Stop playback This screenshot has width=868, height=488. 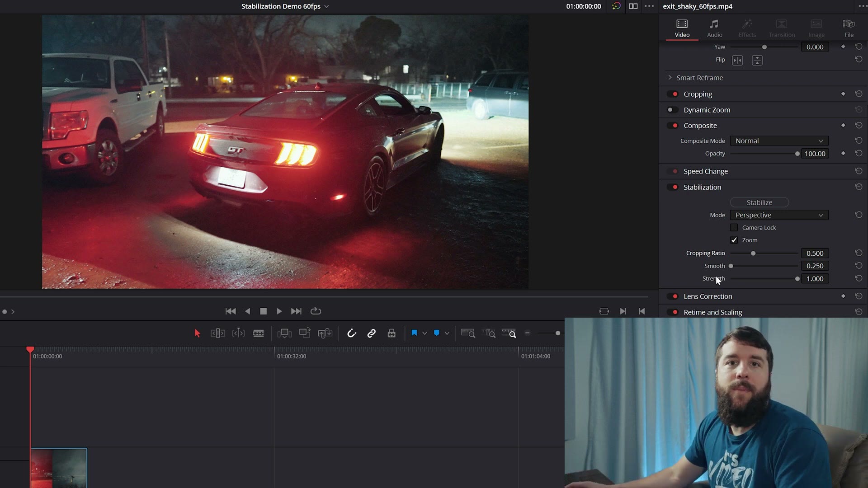264,311
